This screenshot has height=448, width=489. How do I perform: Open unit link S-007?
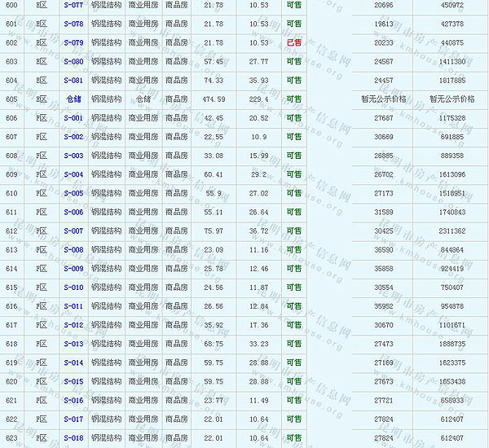click(73, 231)
